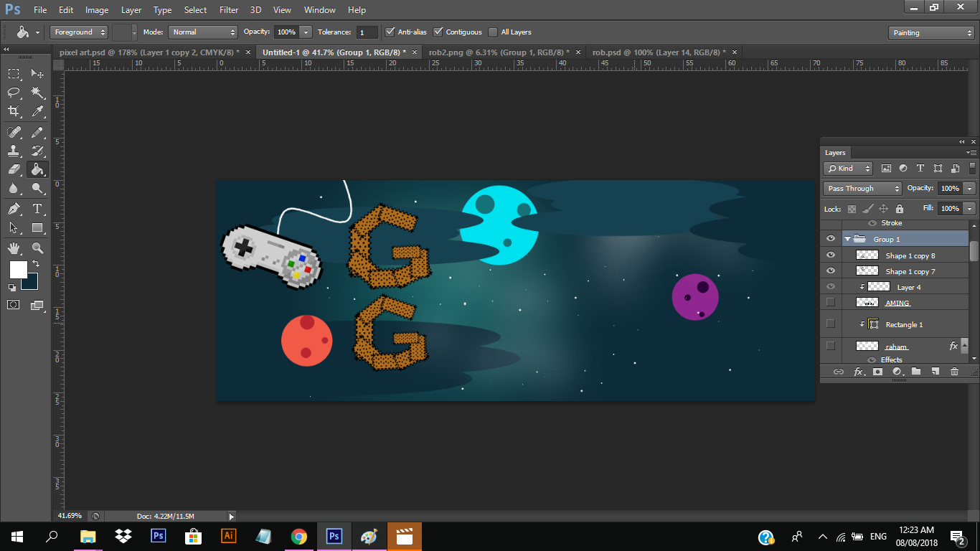Open the layer Fill dropdown arrow

(x=970, y=209)
